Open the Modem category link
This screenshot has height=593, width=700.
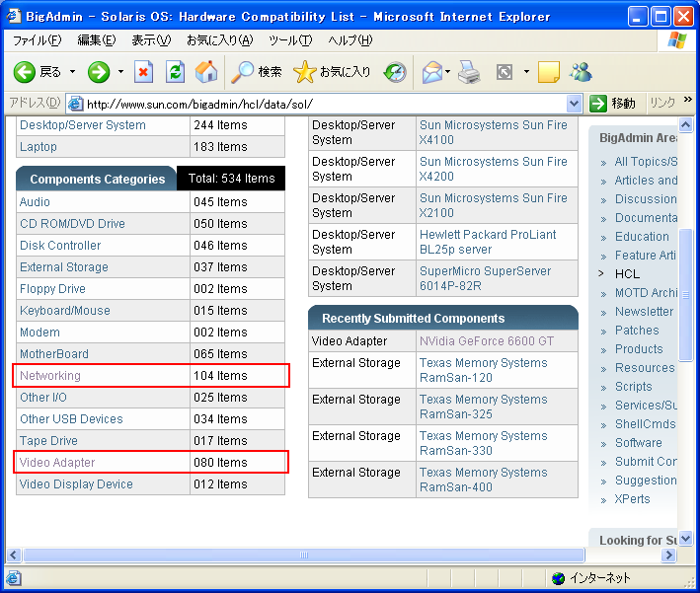(39, 333)
